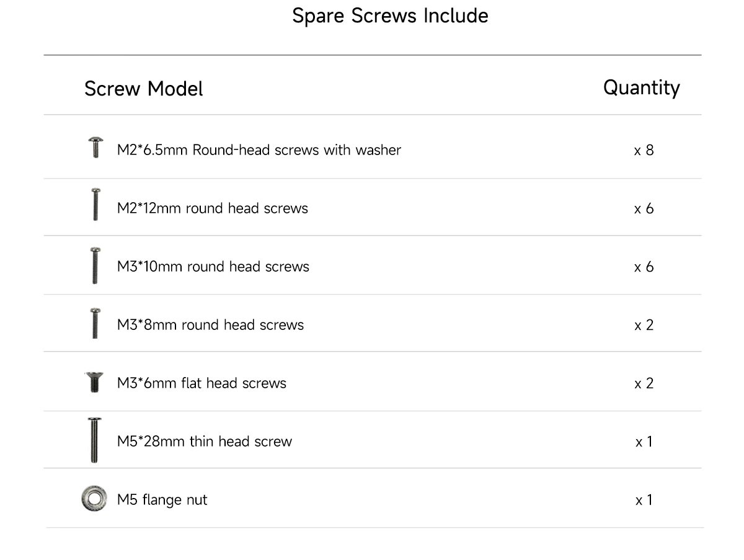
Task: Click the M2*6.5mm washer screw icon
Action: click(95, 148)
